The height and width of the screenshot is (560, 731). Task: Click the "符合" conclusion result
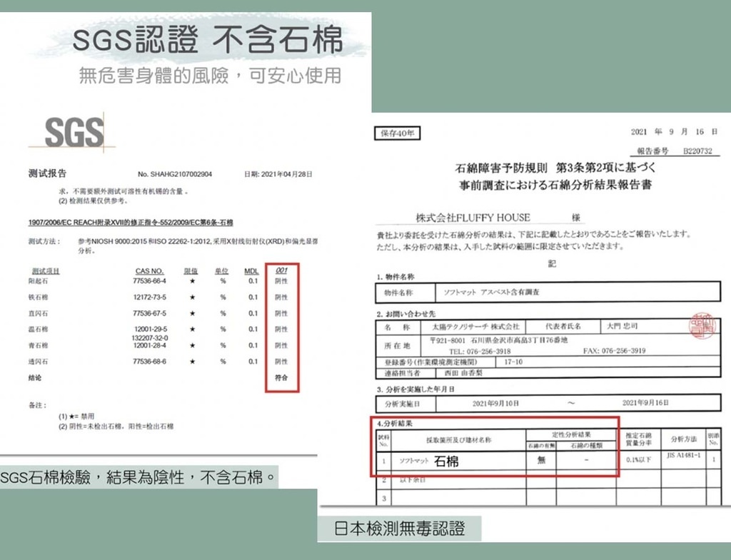tap(281, 378)
